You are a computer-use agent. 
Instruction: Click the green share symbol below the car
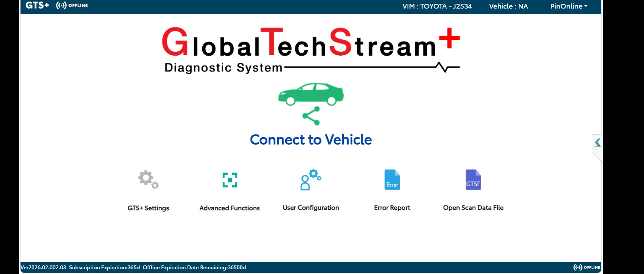pos(311,116)
